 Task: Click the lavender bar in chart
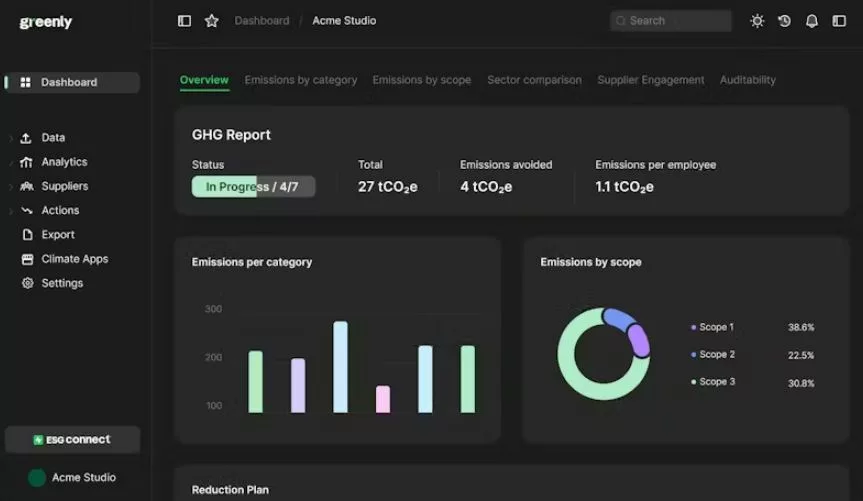tap(298, 386)
